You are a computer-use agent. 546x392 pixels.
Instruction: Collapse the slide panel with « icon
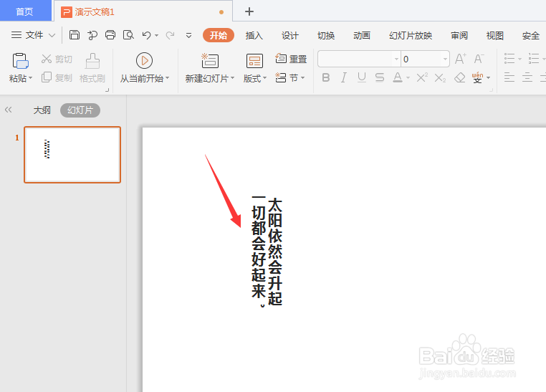[9, 110]
